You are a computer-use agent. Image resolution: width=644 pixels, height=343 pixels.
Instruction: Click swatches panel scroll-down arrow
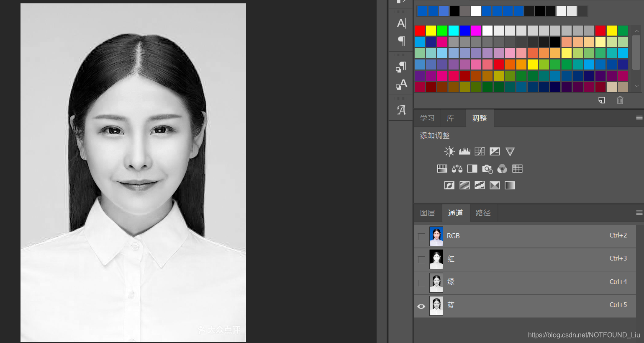[636, 86]
